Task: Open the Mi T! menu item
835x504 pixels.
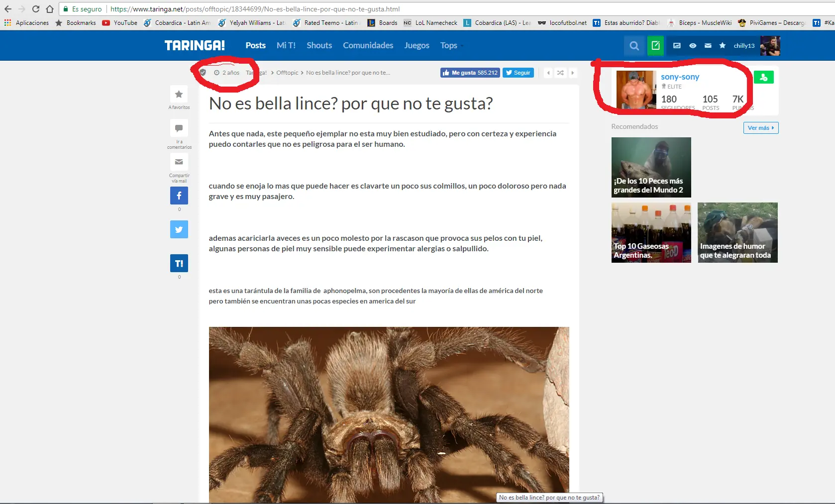Action: point(286,45)
